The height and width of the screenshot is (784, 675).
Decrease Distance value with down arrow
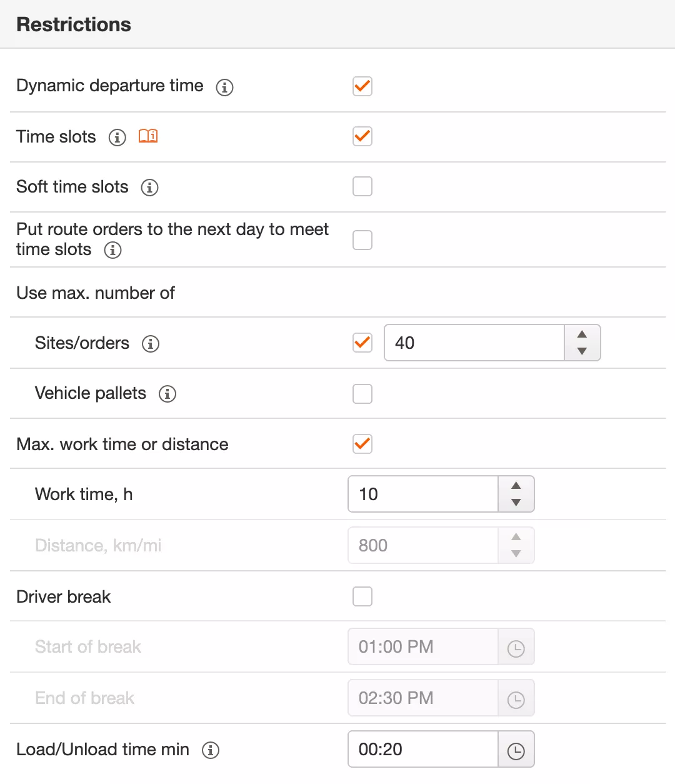coord(516,554)
